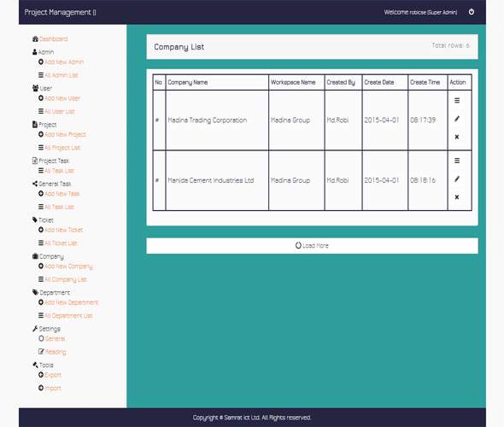504x427 pixels.
Task: Click the Ticket tag icon
Action: click(35, 219)
